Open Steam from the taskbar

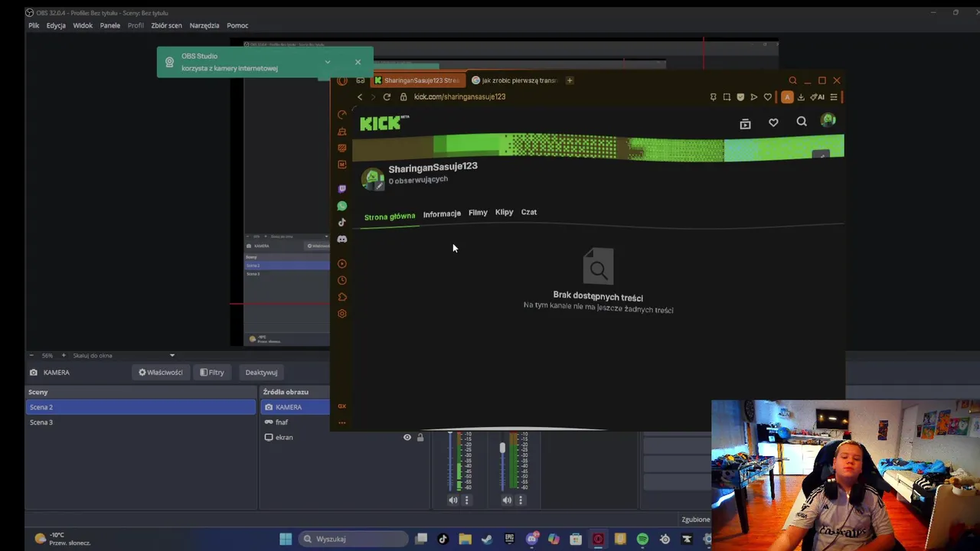click(487, 539)
